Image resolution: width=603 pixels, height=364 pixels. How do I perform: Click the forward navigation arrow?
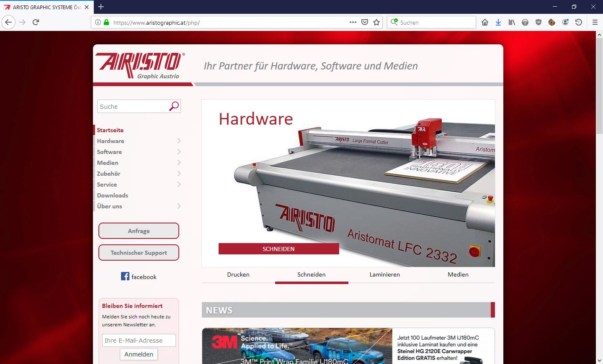(22, 22)
